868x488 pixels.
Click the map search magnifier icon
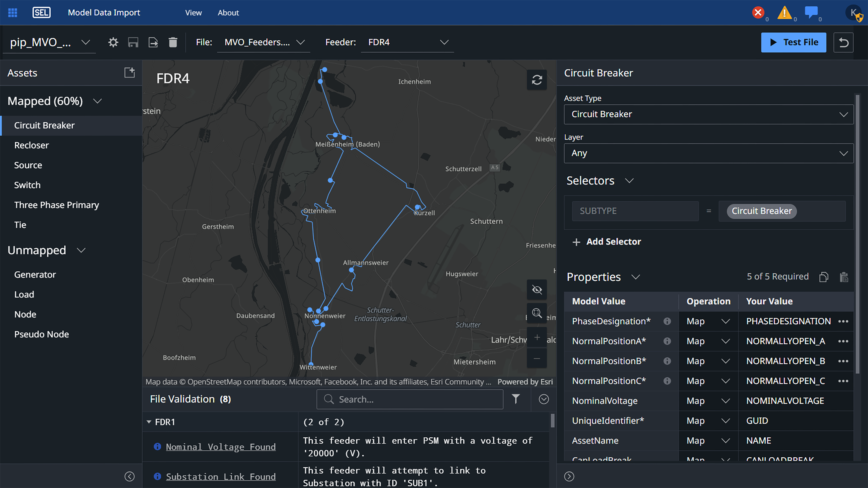point(537,313)
